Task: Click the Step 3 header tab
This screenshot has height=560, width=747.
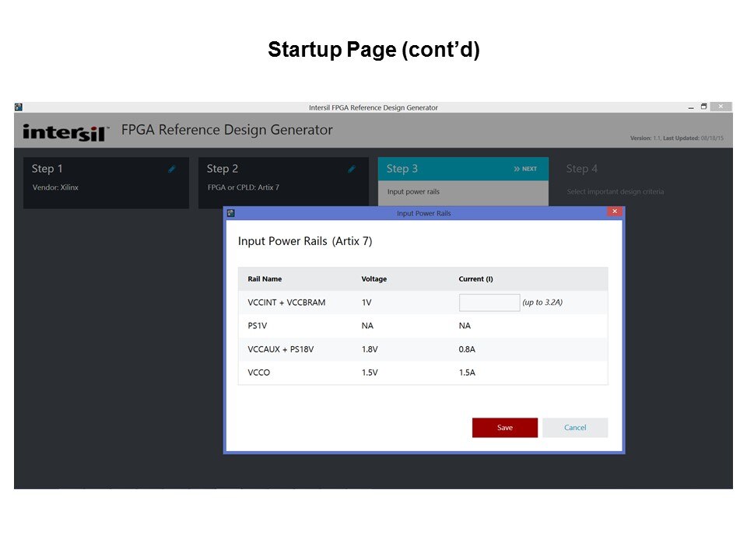Action: click(462, 169)
